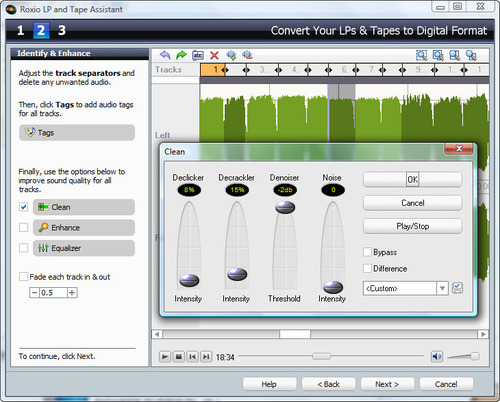Viewport: 500px width, 402px height.
Task: Open the Tags editor button
Action: 77,133
